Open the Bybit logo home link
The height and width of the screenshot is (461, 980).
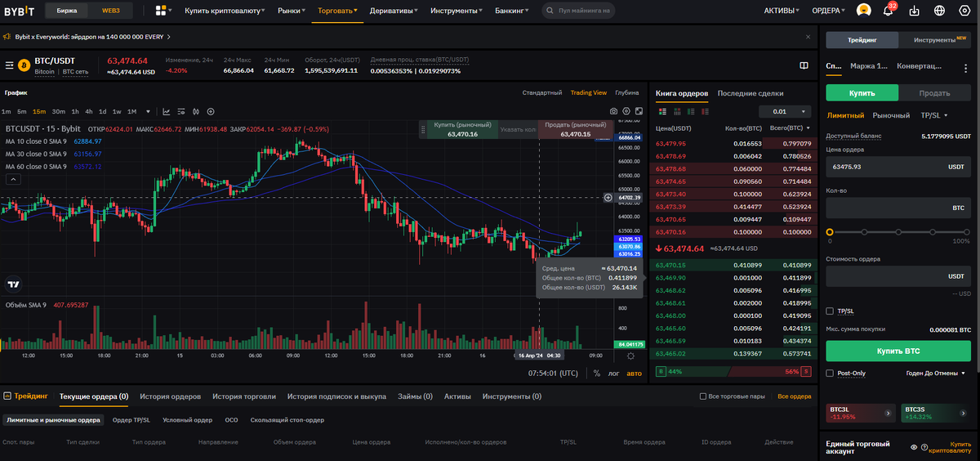tap(18, 11)
